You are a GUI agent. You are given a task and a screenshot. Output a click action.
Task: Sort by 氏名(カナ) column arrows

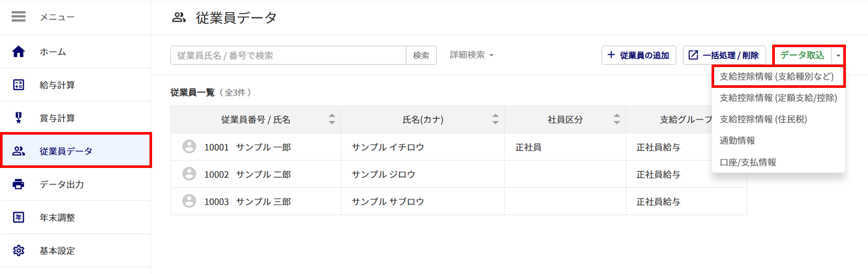click(495, 119)
